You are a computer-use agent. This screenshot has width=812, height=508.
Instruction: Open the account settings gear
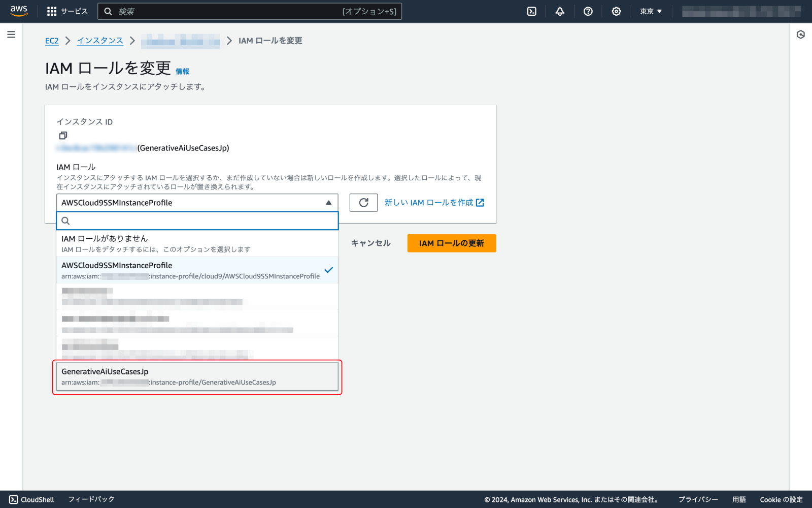pos(616,11)
